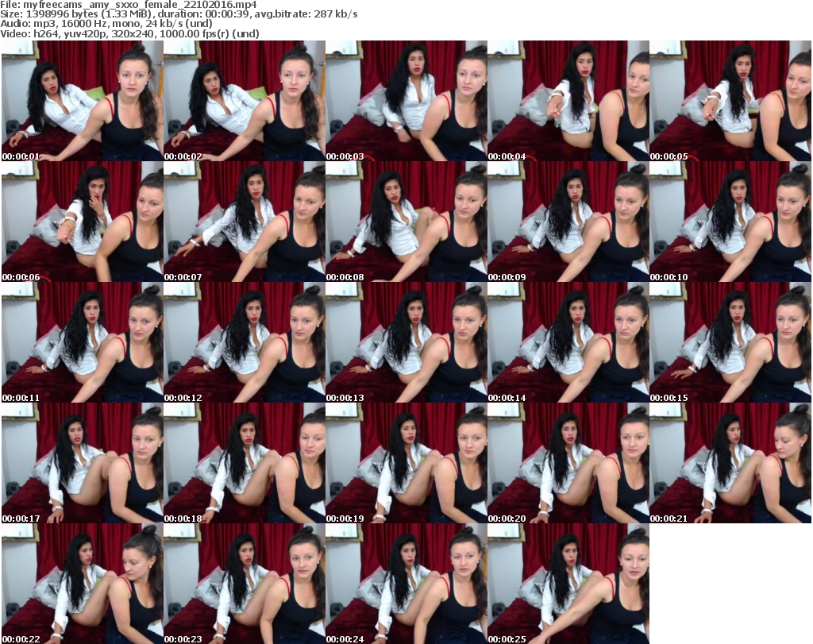Viewport: 813px width, 644px height.
Task: Open the frame stamped 00:00:07
Action: click(245, 222)
